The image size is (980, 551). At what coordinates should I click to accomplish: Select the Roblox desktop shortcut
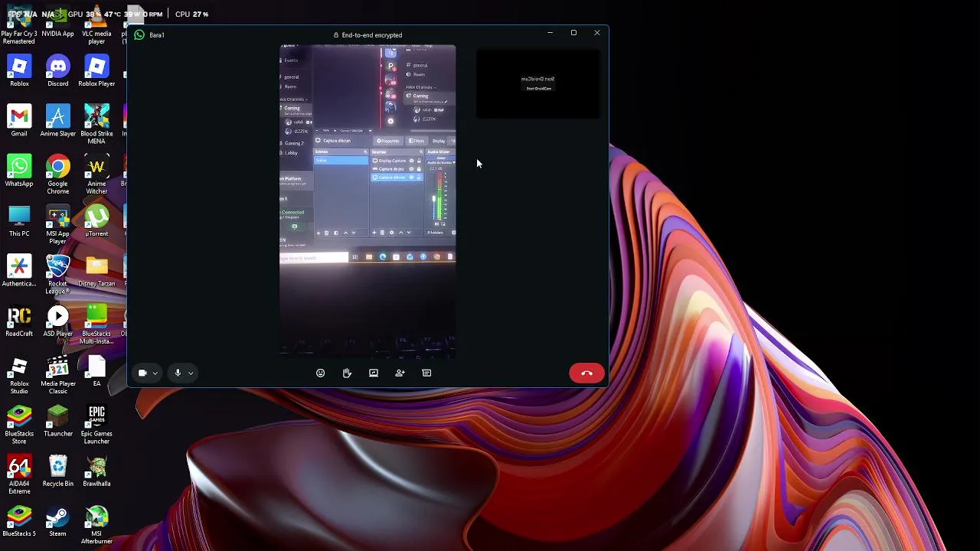tap(19, 71)
